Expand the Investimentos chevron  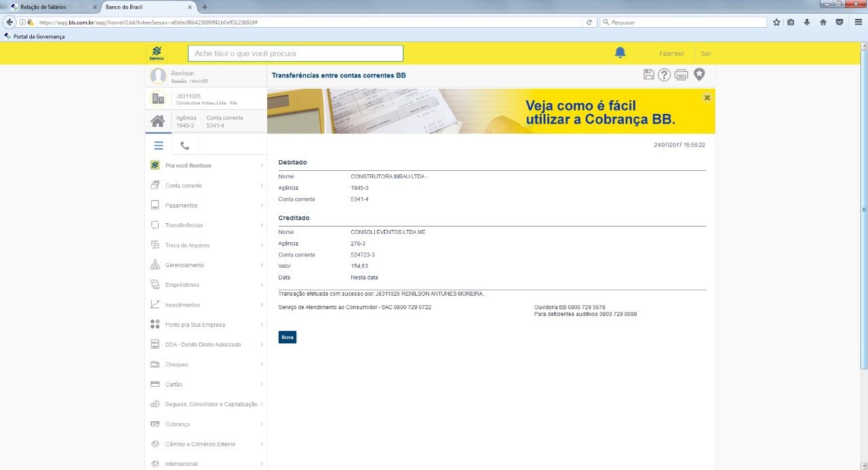pyautogui.click(x=262, y=305)
